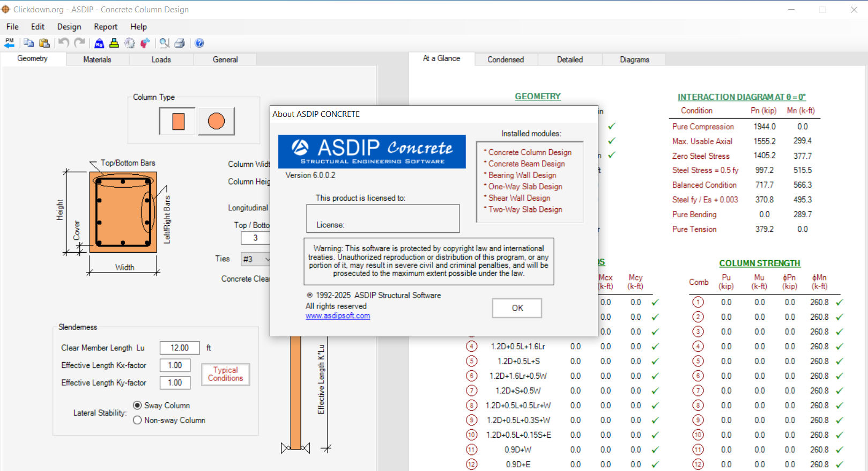This screenshot has width=868, height=471.
Task: Click 'Concrete Column Design' in installed modules
Action: coord(530,152)
